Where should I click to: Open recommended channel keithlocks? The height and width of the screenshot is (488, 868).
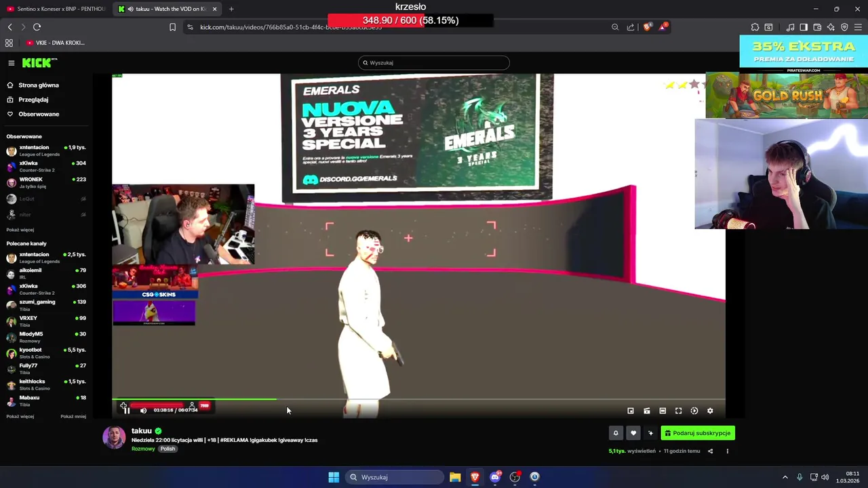click(x=46, y=384)
